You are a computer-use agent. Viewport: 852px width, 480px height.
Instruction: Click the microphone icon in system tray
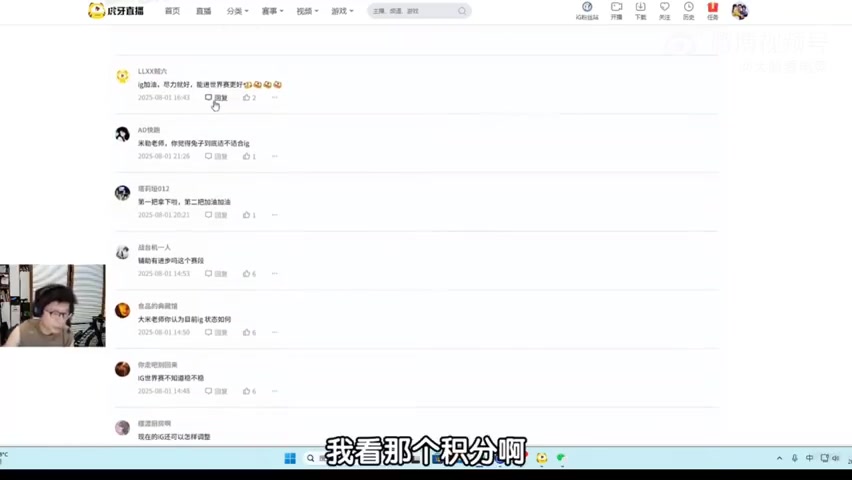[794, 458]
